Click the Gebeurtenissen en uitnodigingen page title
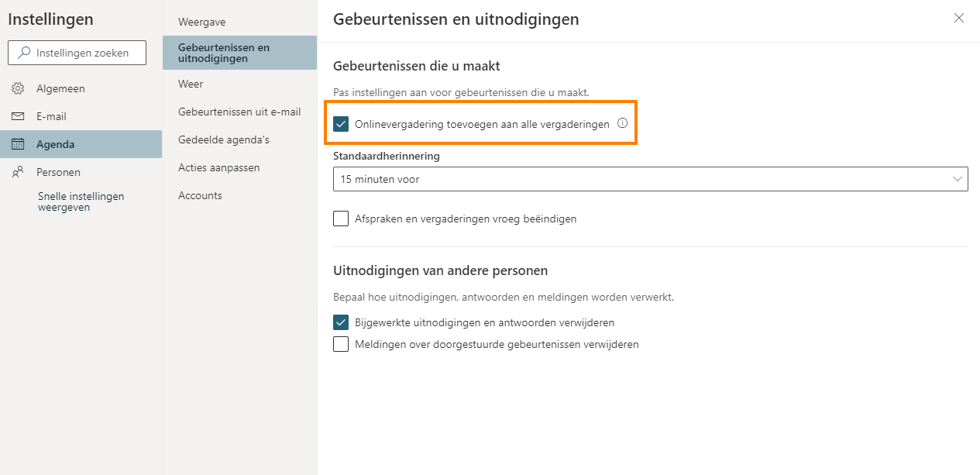 click(456, 19)
